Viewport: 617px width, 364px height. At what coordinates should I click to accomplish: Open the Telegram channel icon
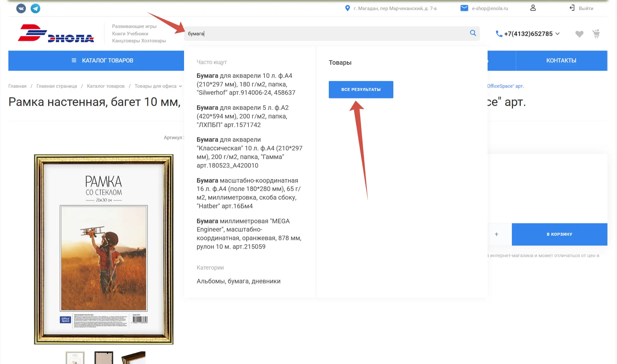click(35, 8)
